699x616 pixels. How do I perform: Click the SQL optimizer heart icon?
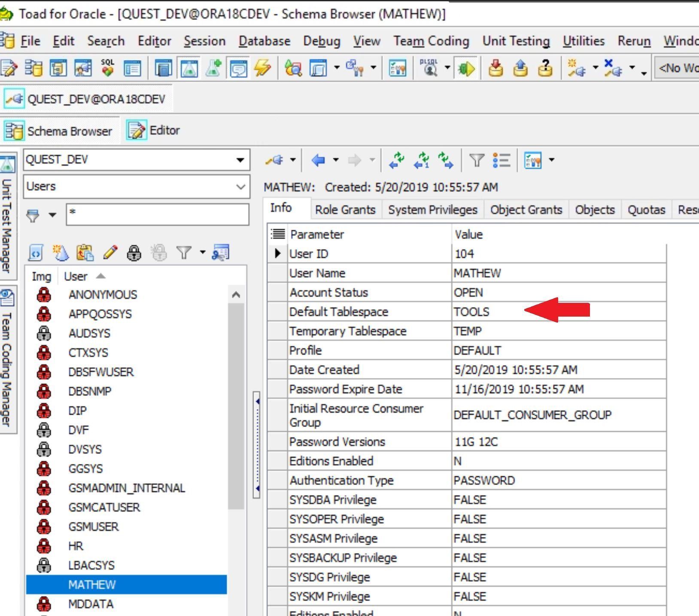click(108, 68)
